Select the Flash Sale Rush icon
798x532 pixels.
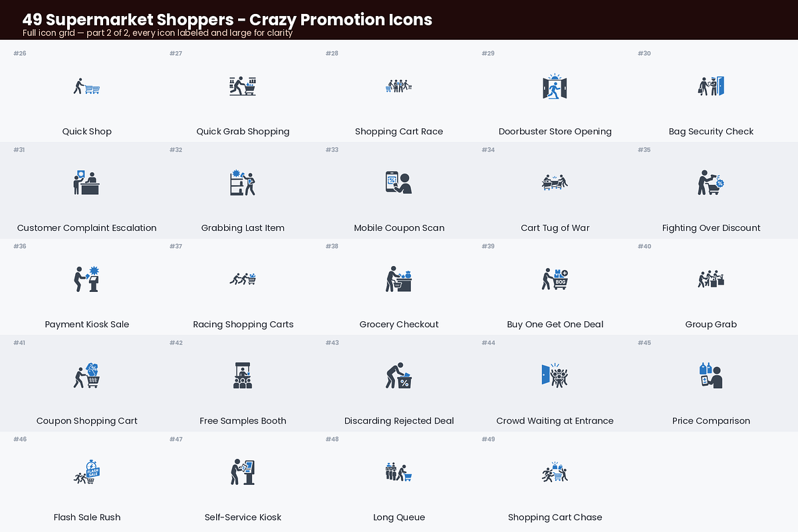click(x=86, y=472)
